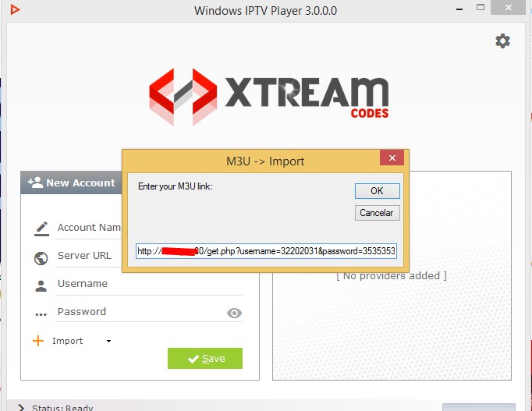Expand the Status Ready chevron
This screenshot has width=532, height=411.
[21, 408]
